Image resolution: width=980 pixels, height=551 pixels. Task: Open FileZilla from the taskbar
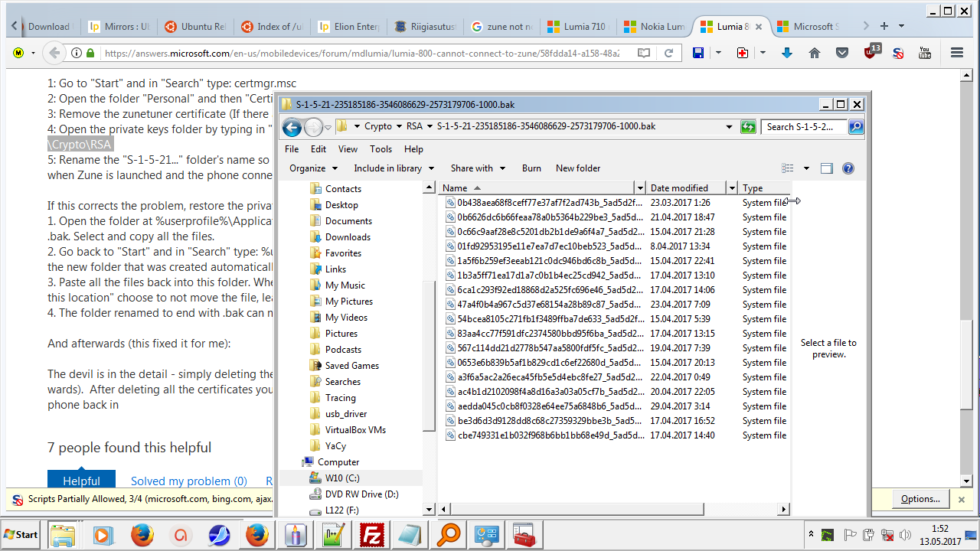[371, 535]
